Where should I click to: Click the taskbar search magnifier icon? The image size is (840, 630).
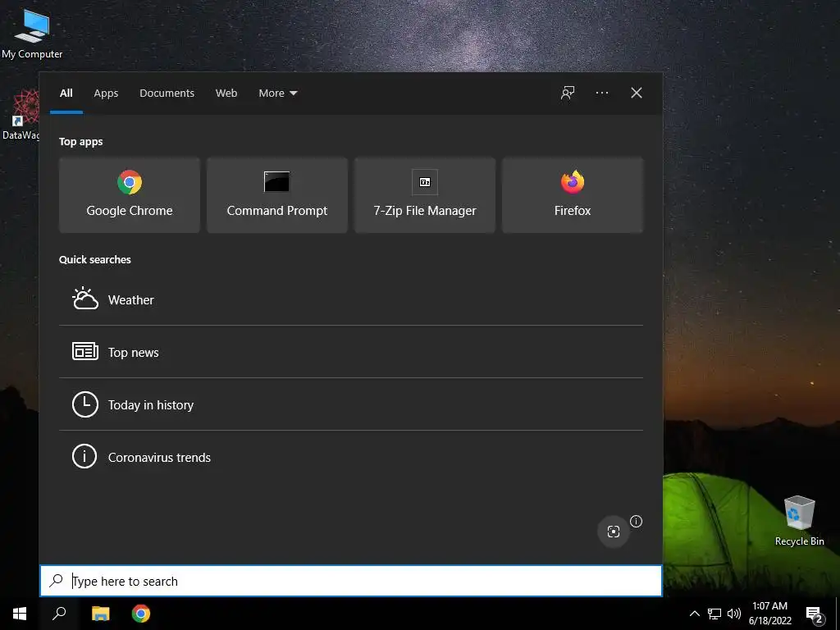pyautogui.click(x=59, y=614)
